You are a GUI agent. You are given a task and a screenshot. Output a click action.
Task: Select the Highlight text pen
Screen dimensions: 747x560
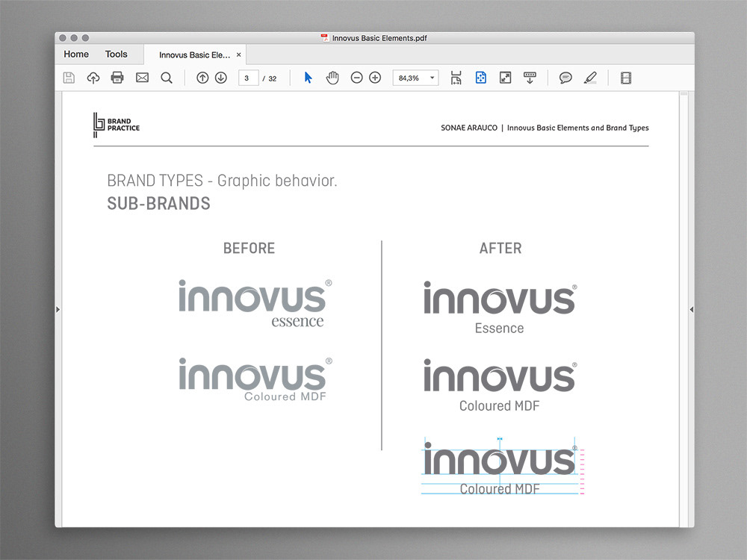pos(590,78)
